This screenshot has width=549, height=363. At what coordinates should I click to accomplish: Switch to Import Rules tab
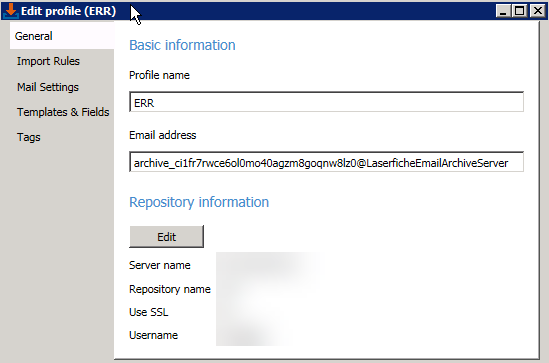48,61
